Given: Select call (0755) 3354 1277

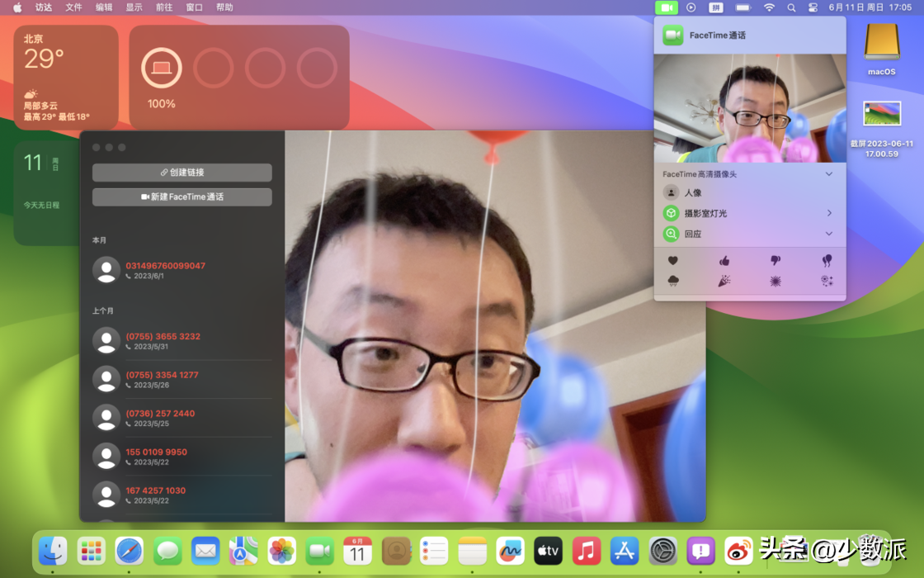Looking at the screenshot, I should pyautogui.click(x=182, y=379).
